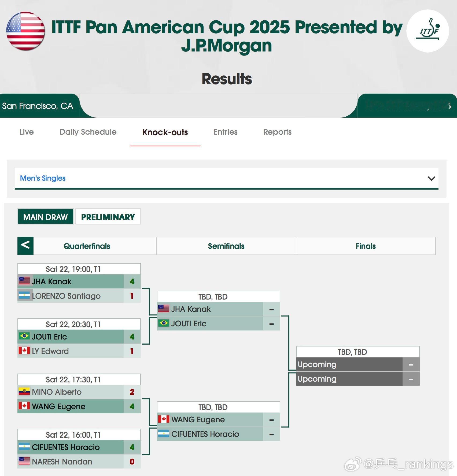Click the Canada flag beside LY Edward
The image size is (457, 476).
point(24,351)
